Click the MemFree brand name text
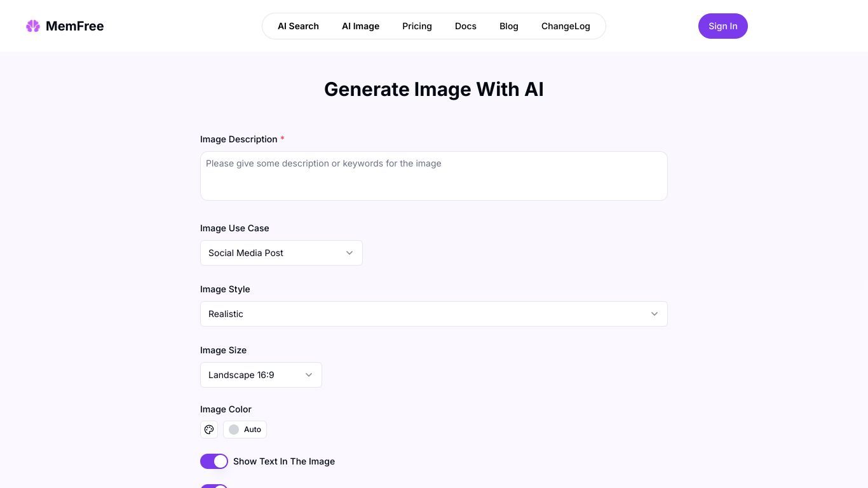Image resolution: width=868 pixels, height=488 pixels. pyautogui.click(x=74, y=26)
